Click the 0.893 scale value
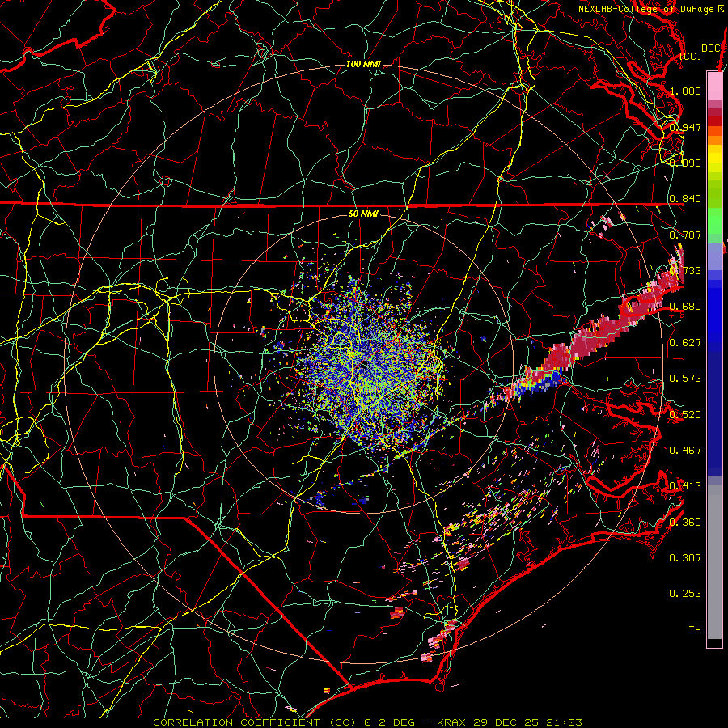The height and width of the screenshot is (728, 728). 685,163
